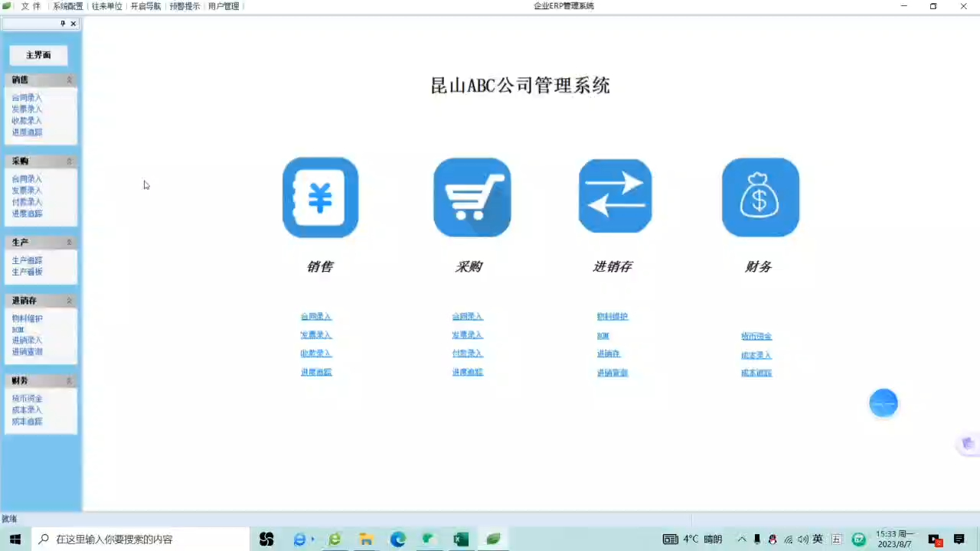Open the 财务 money bag icon
This screenshot has width=980, height=551.
pyautogui.click(x=760, y=197)
